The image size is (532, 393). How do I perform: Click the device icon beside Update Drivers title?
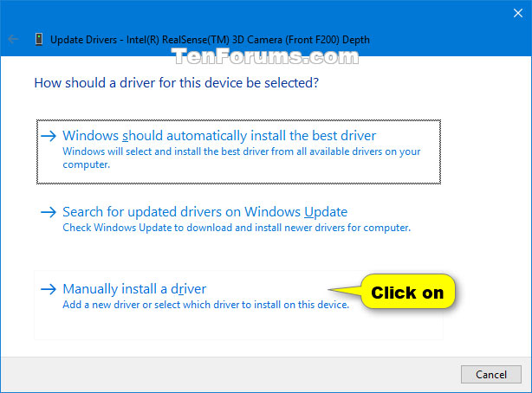click(x=39, y=39)
